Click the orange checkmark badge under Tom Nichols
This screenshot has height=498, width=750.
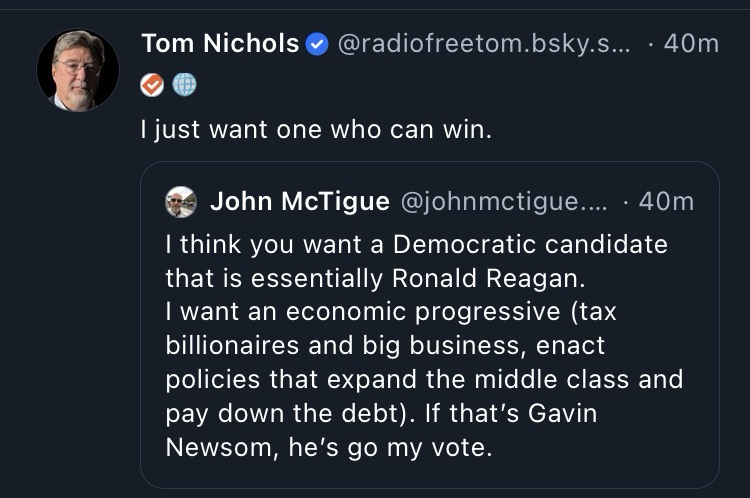(x=152, y=86)
